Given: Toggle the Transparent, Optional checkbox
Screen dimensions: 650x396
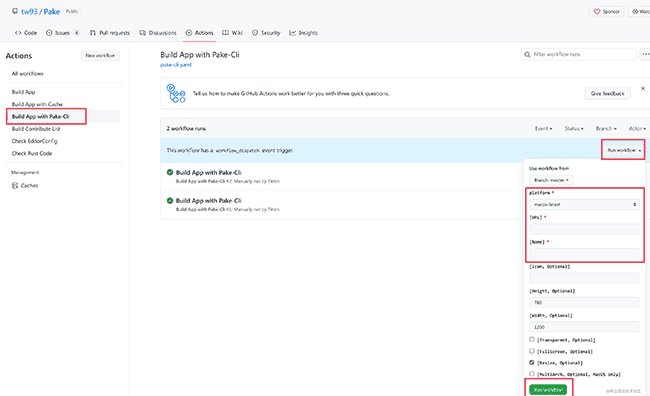Looking at the screenshot, I should 531,339.
